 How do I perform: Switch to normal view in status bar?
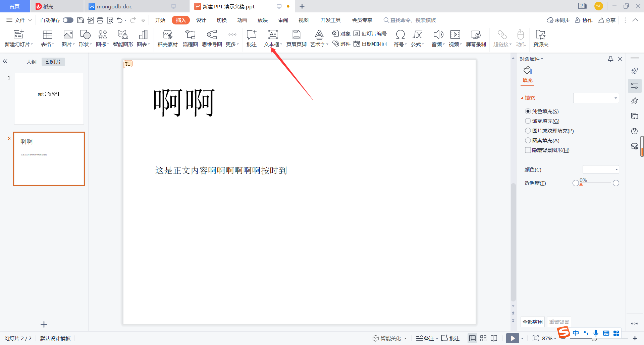[472, 338]
